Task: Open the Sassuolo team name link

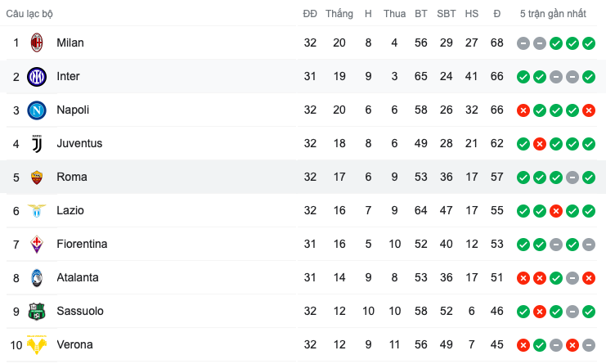Action: point(80,311)
